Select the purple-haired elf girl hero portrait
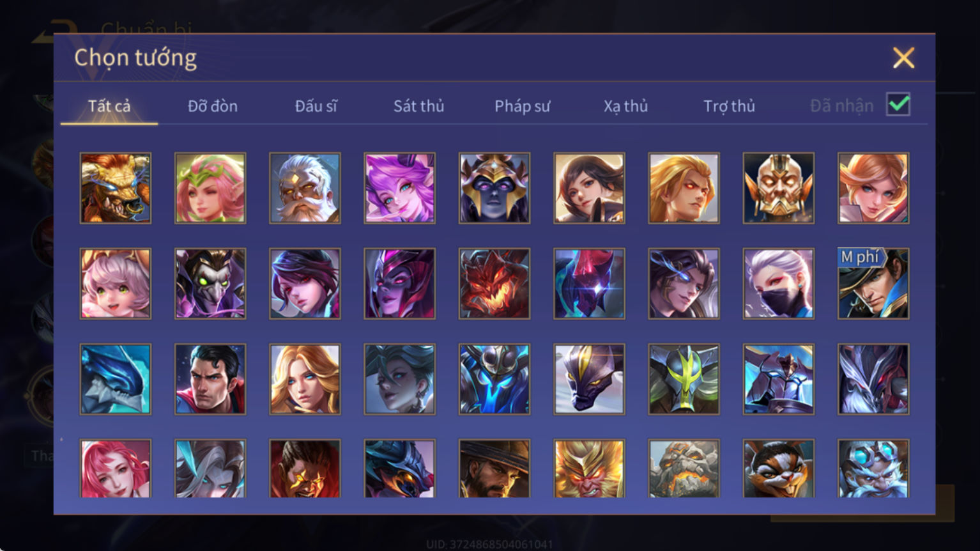 pos(399,188)
